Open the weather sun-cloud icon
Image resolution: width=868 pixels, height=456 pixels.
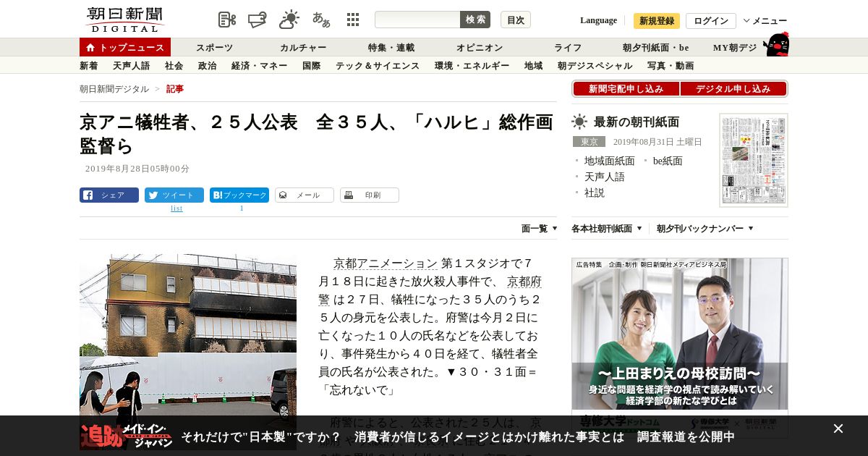click(x=289, y=20)
